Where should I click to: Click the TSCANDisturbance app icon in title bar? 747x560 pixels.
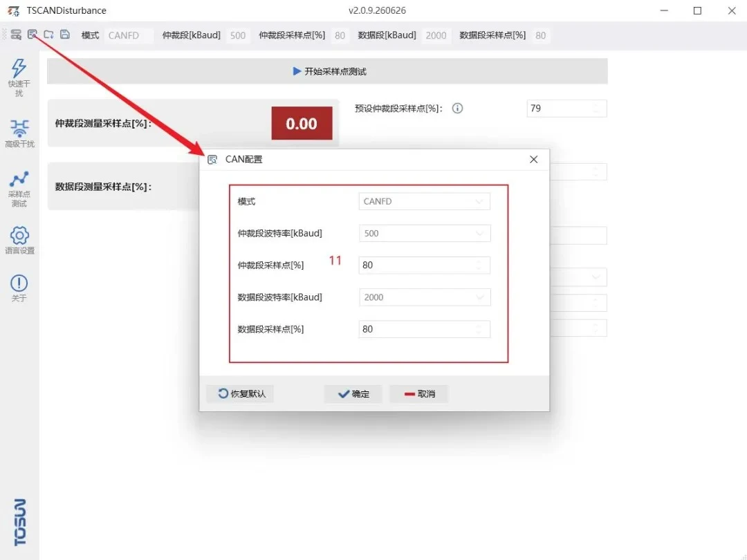coord(14,10)
